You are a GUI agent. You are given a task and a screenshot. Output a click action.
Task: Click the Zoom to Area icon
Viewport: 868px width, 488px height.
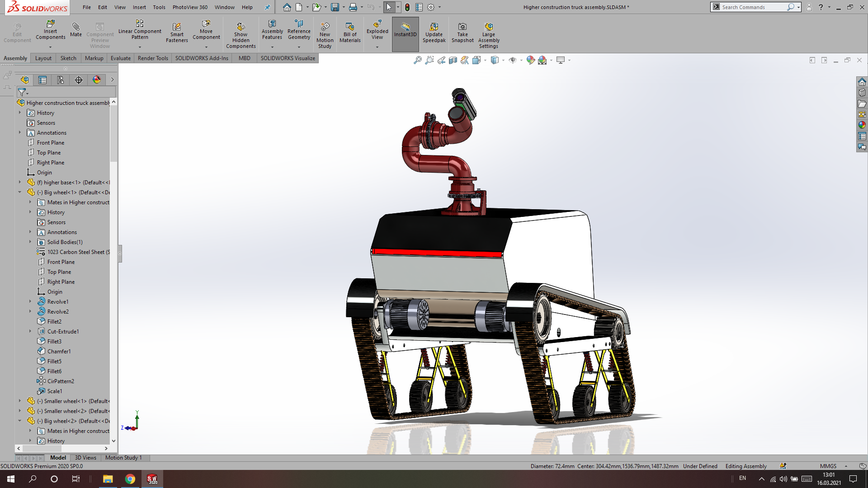coord(429,60)
